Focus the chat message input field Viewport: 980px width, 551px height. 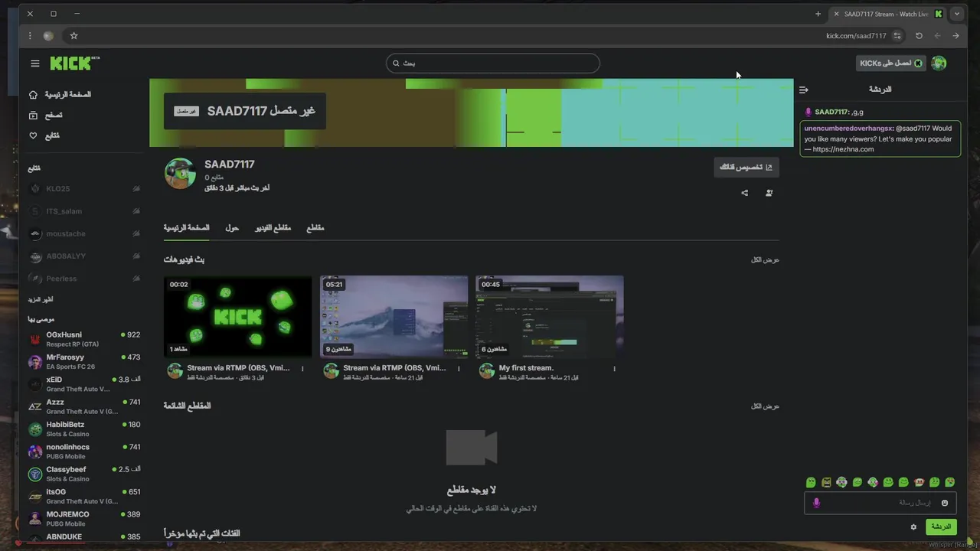click(x=880, y=503)
